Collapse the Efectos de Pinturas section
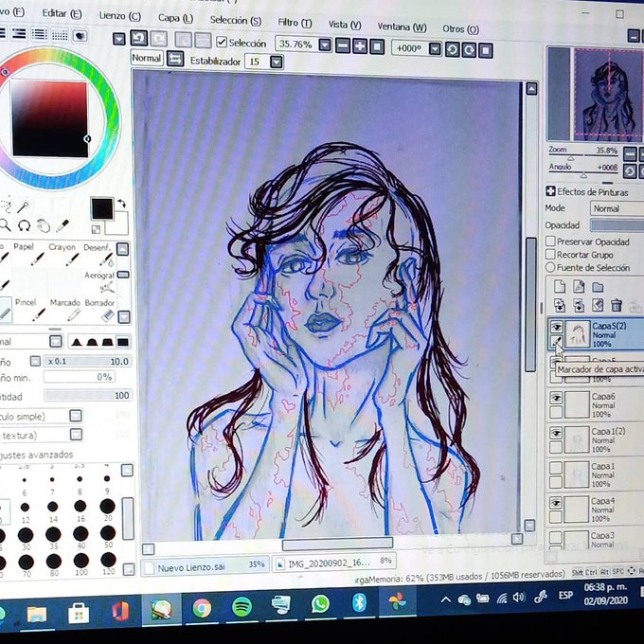Screen dimensions: 644x644 [551, 191]
